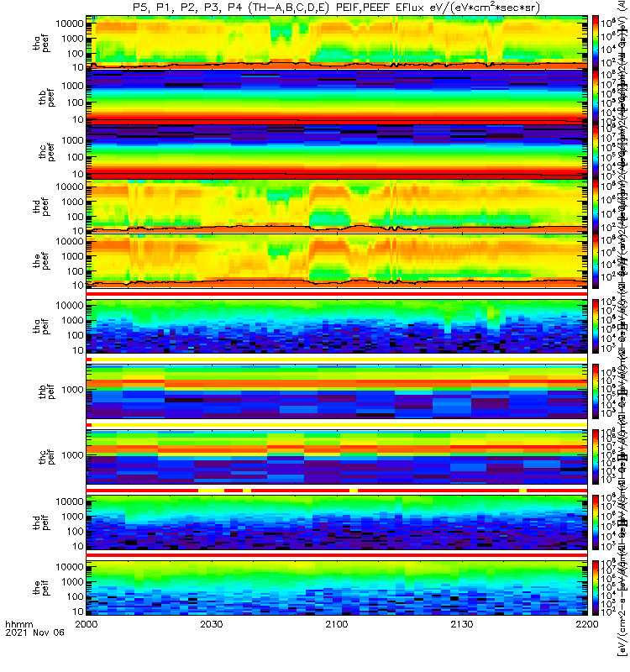Click the thb peif ion spectrogram panel

(337, 391)
